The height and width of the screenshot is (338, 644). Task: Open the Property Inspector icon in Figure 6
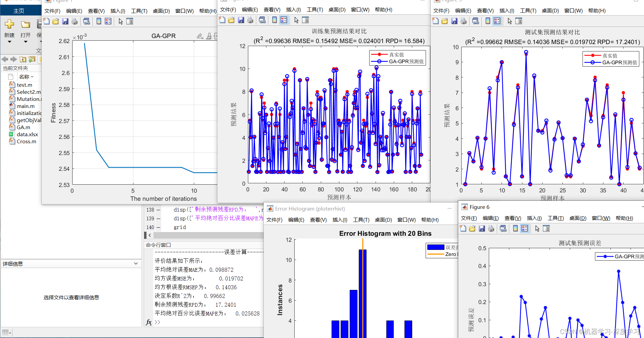(x=546, y=228)
